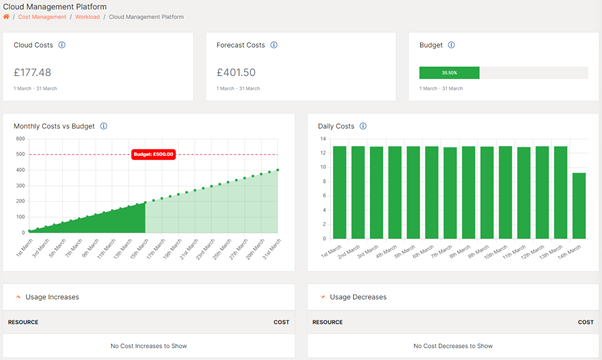Click the 31st March forecast data point
Viewport: 602px width, 360px height.
coord(278,170)
